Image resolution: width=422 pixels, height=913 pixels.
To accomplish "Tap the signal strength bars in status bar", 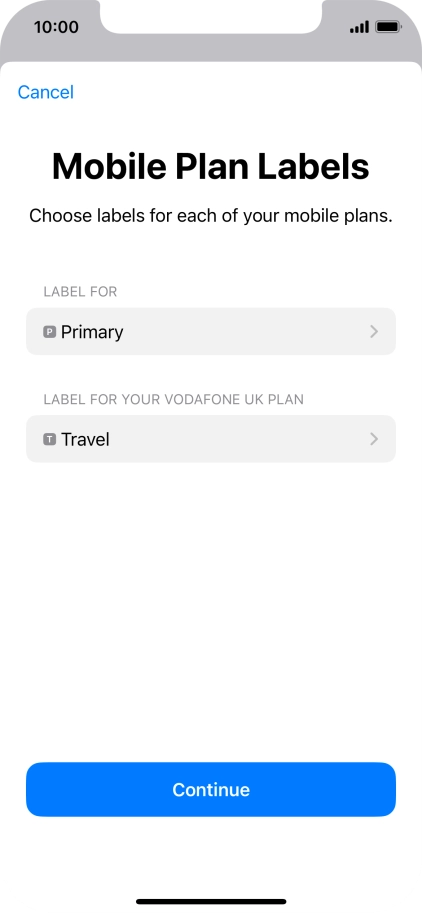I will (359, 27).
